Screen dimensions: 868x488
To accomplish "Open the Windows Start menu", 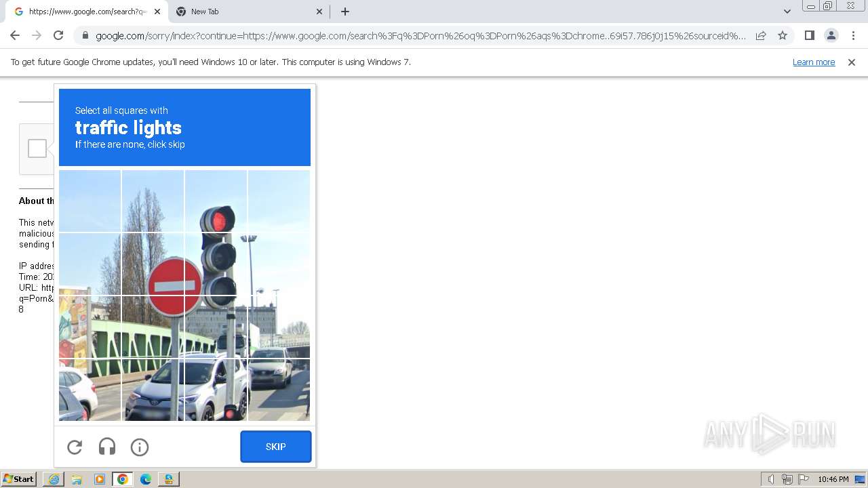I will coord(18,479).
